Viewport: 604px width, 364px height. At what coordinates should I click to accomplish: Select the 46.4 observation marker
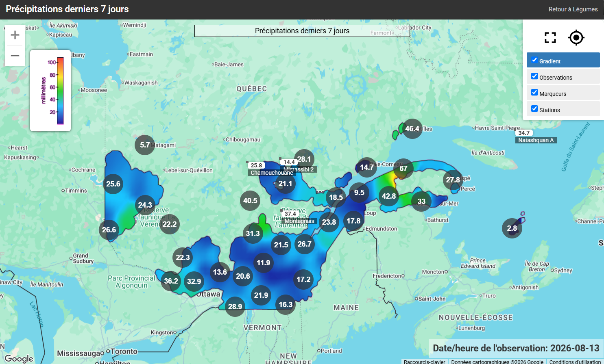412,129
